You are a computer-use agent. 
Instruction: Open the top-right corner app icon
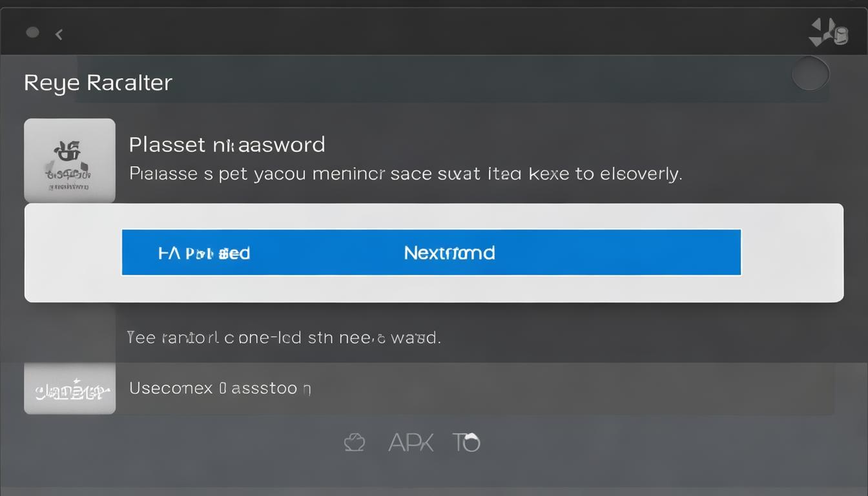coord(828,32)
